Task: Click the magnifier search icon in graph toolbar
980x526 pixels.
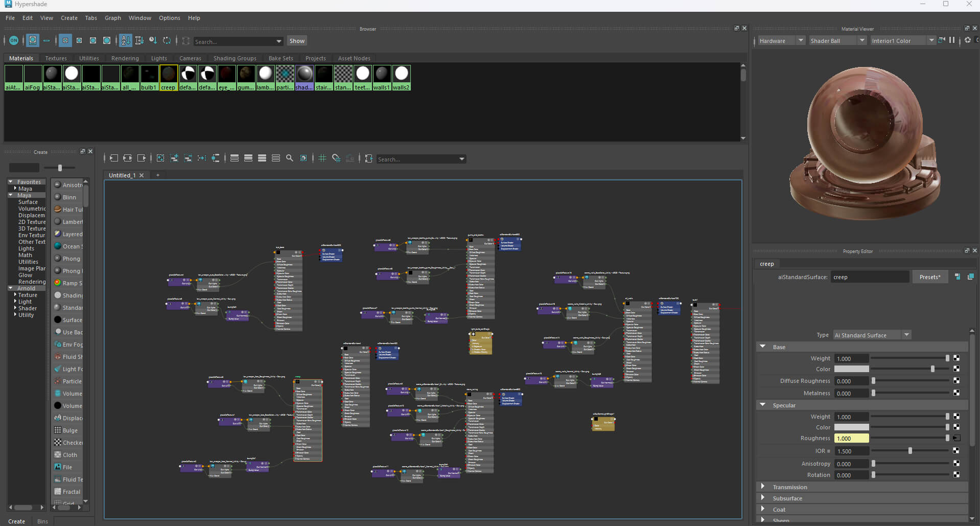Action: pyautogui.click(x=290, y=158)
